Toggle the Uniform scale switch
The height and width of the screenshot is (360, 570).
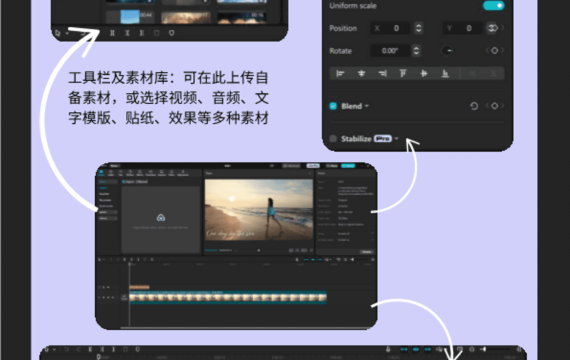pyautogui.click(x=493, y=5)
